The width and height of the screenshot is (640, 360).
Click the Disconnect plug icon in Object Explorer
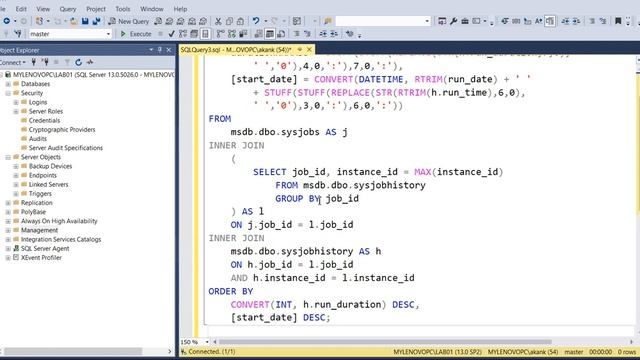tap(45, 62)
